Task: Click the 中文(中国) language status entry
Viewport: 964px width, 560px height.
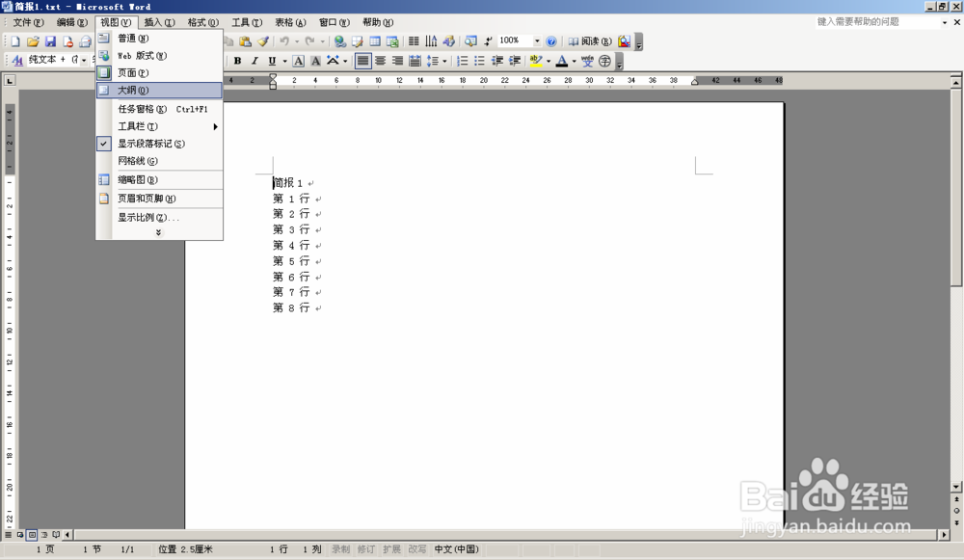Action: click(x=456, y=549)
